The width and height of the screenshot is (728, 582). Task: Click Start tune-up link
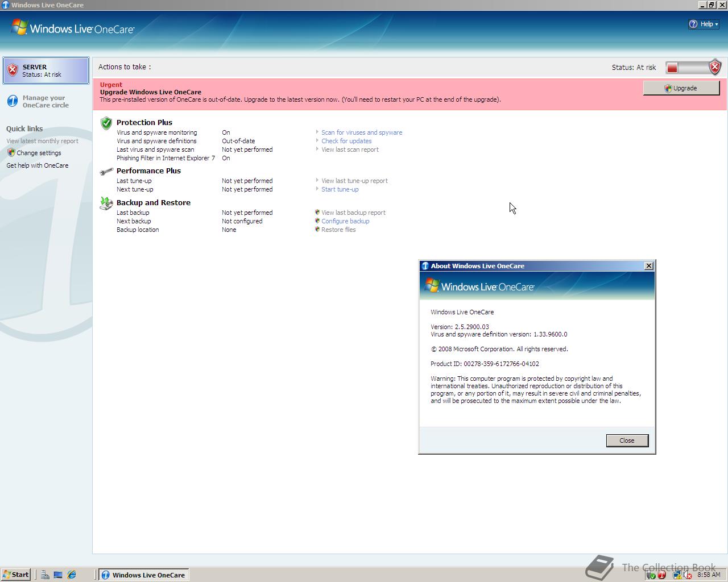(x=340, y=189)
